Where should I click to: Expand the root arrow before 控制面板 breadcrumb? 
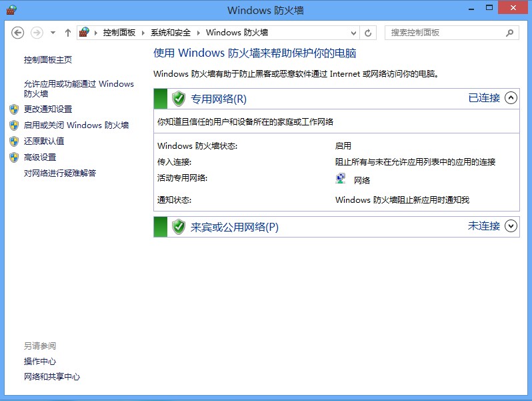[x=96, y=33]
